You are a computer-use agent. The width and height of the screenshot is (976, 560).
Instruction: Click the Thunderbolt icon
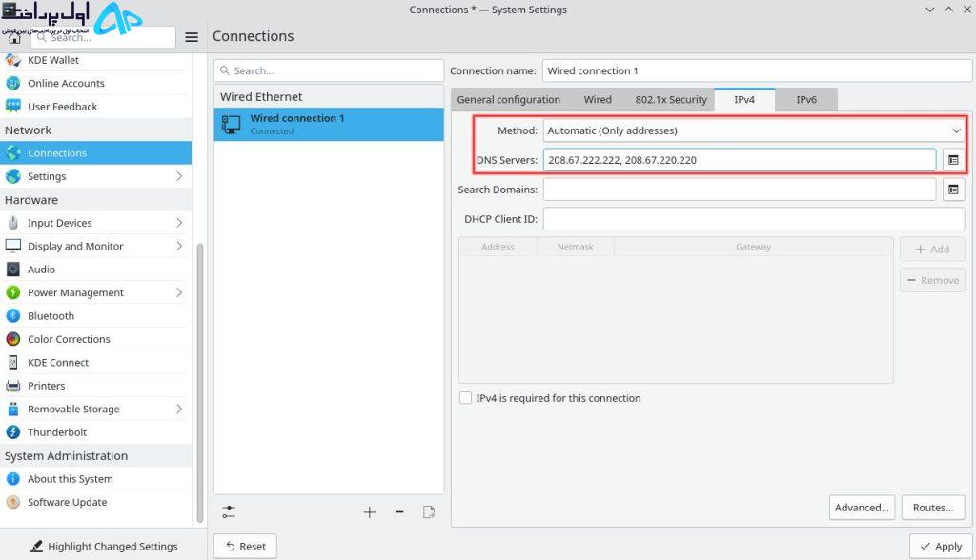[12, 432]
